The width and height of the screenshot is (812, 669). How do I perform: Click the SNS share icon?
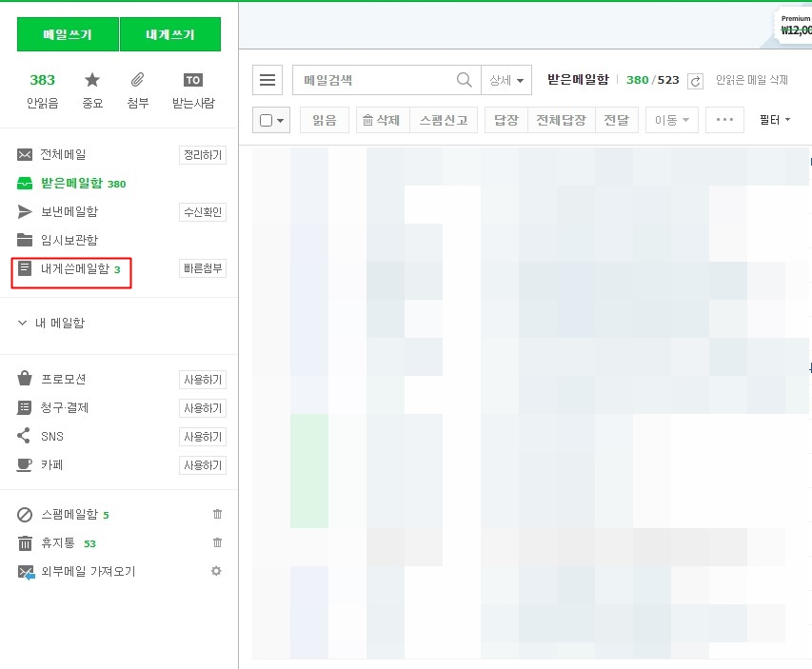24,436
